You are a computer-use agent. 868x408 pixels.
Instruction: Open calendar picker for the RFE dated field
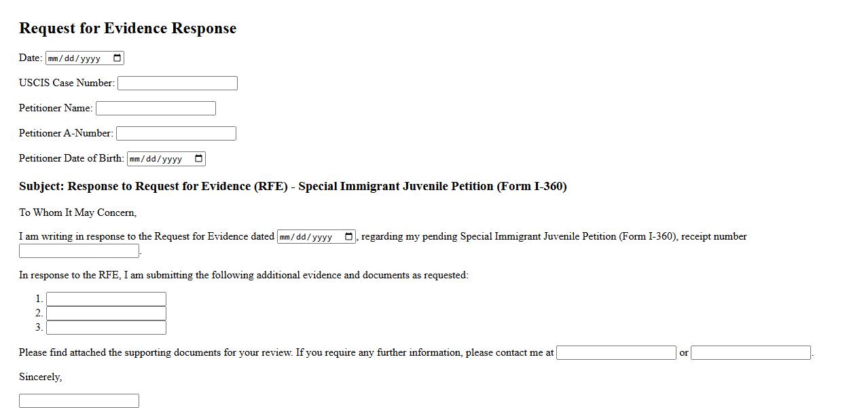(349, 237)
